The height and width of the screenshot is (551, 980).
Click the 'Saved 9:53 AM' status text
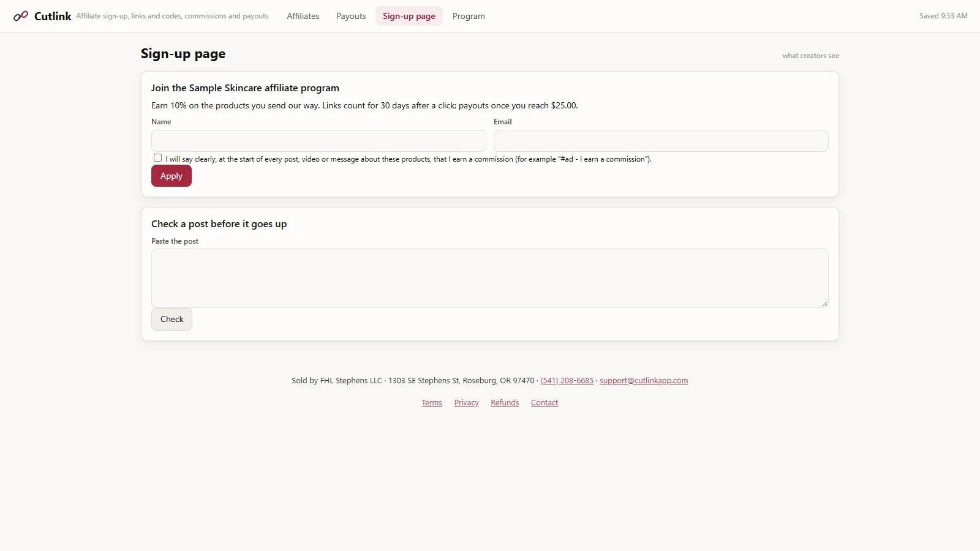click(x=943, y=16)
